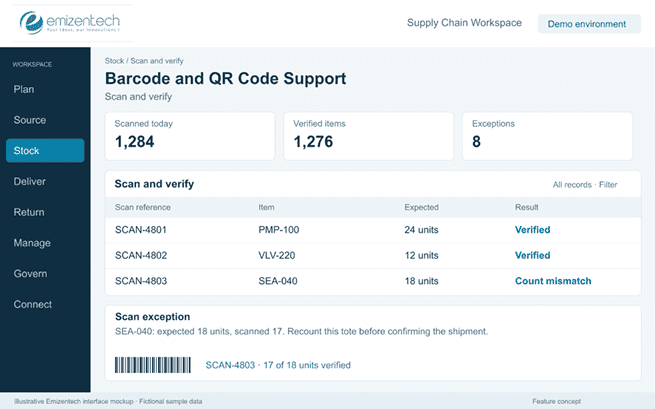The image size is (655, 409).
Task: Select row SCAN-4803
Action: [x=373, y=281]
